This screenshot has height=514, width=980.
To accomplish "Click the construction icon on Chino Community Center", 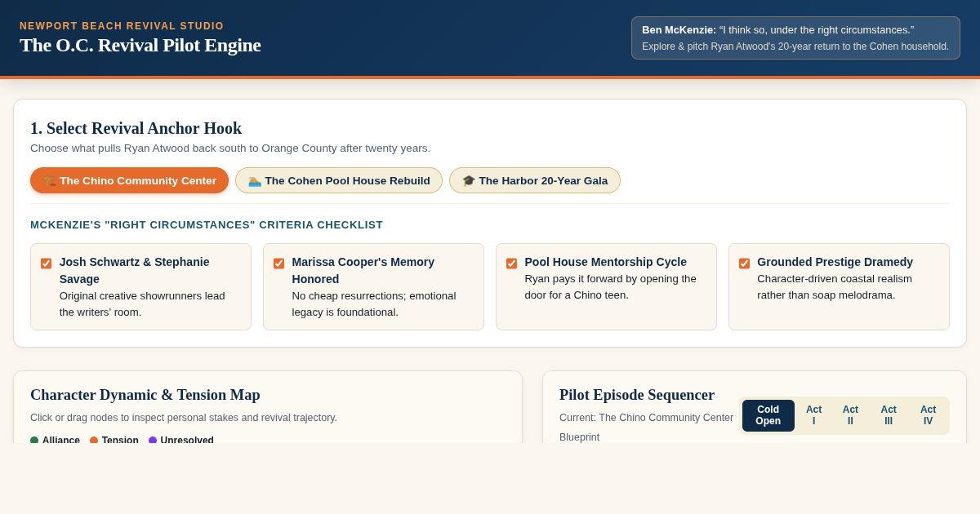I will pos(50,180).
